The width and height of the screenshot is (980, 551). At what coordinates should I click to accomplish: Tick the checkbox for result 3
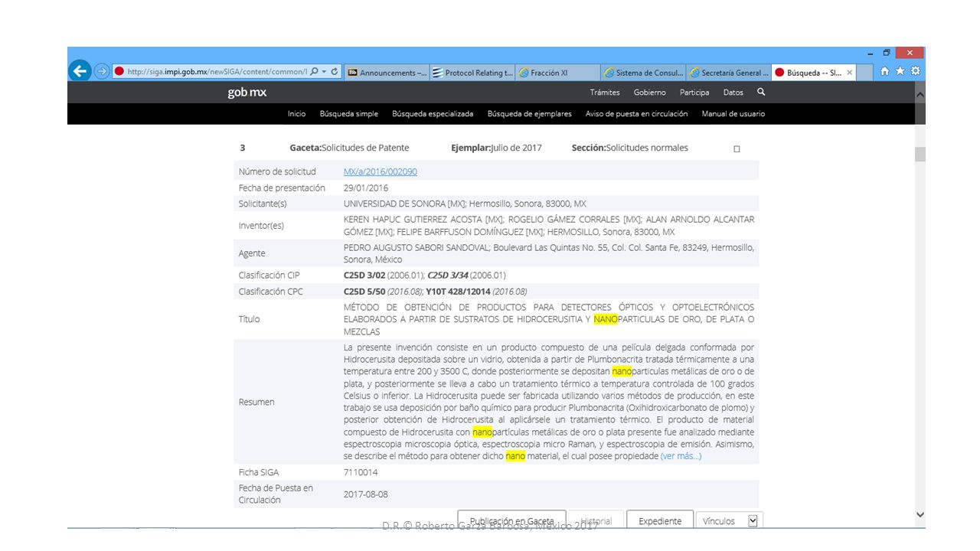(737, 149)
